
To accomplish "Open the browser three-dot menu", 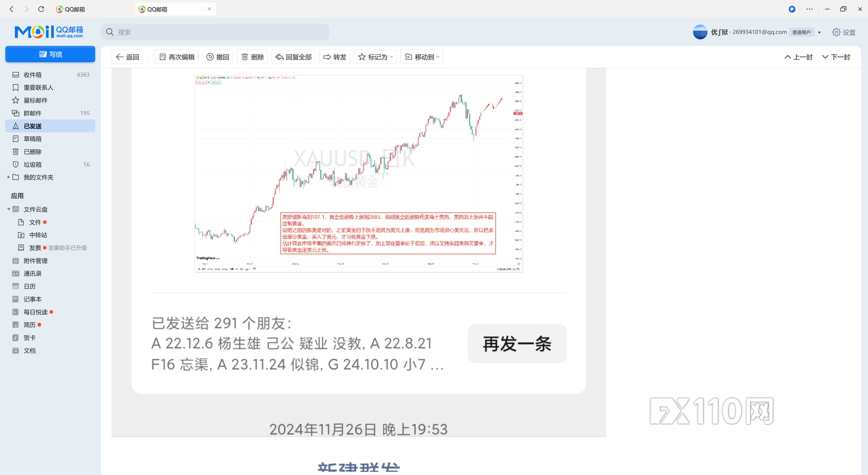I will click(x=809, y=9).
